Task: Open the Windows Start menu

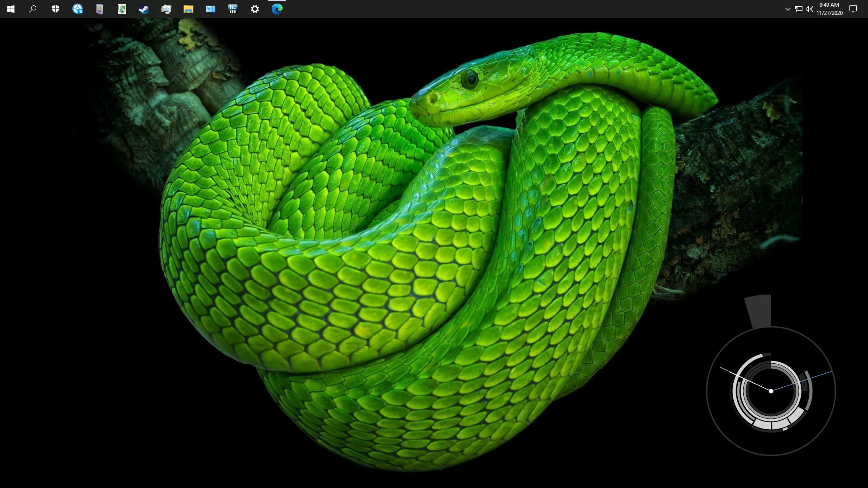Action: click(11, 9)
